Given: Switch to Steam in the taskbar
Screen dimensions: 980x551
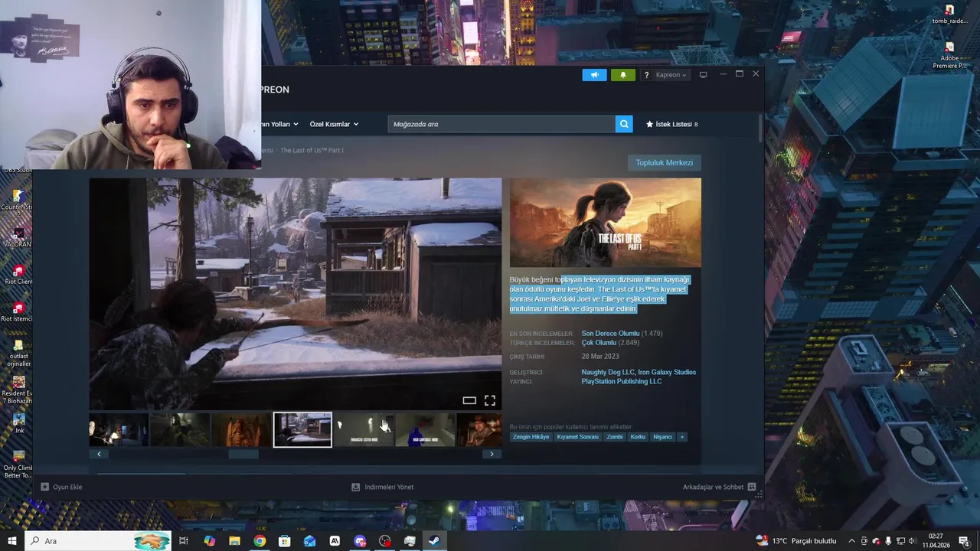Looking at the screenshot, I should pyautogui.click(x=434, y=541).
